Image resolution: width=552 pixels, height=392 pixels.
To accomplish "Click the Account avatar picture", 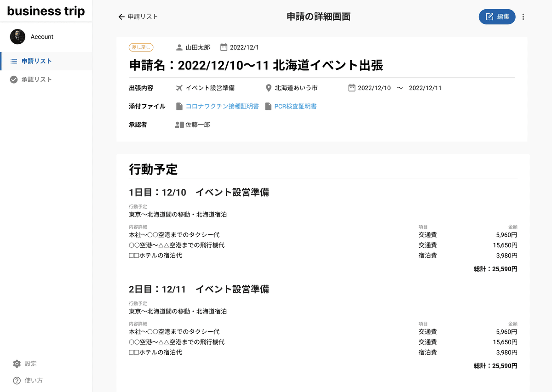I will pyautogui.click(x=17, y=37).
